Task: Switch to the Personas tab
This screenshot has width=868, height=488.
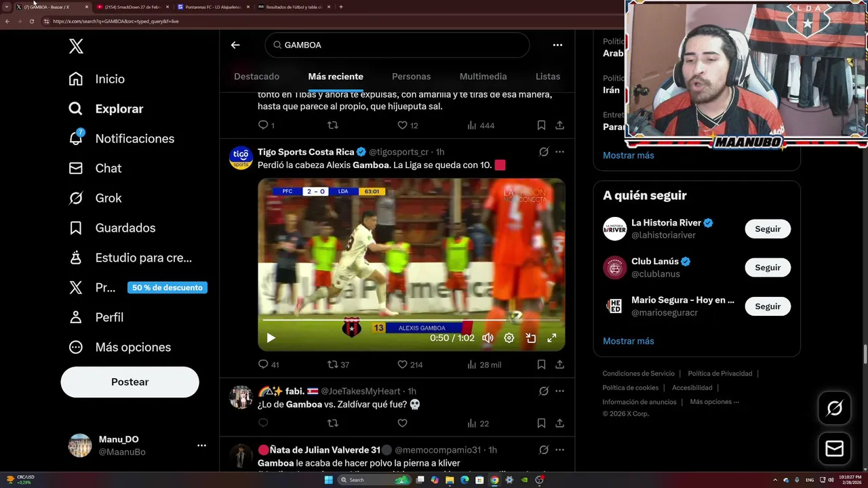Action: point(411,77)
